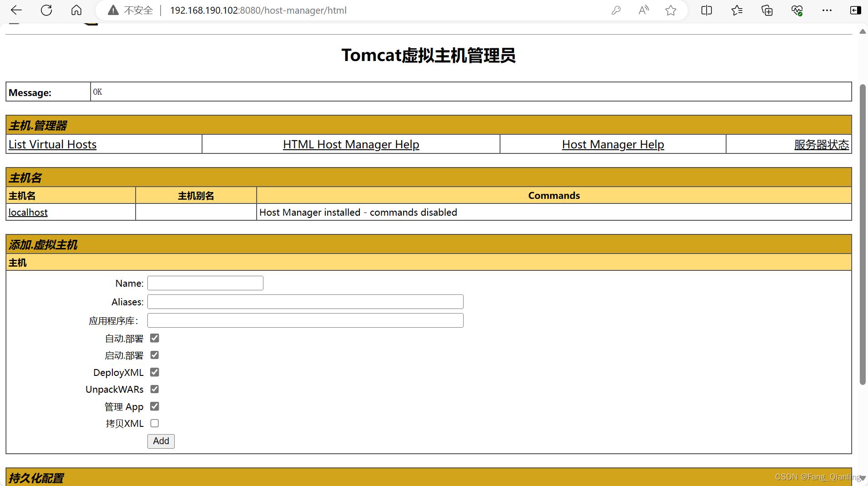Open the 服务器状态 link
Image resolution: width=868 pixels, height=486 pixels.
coord(821,144)
